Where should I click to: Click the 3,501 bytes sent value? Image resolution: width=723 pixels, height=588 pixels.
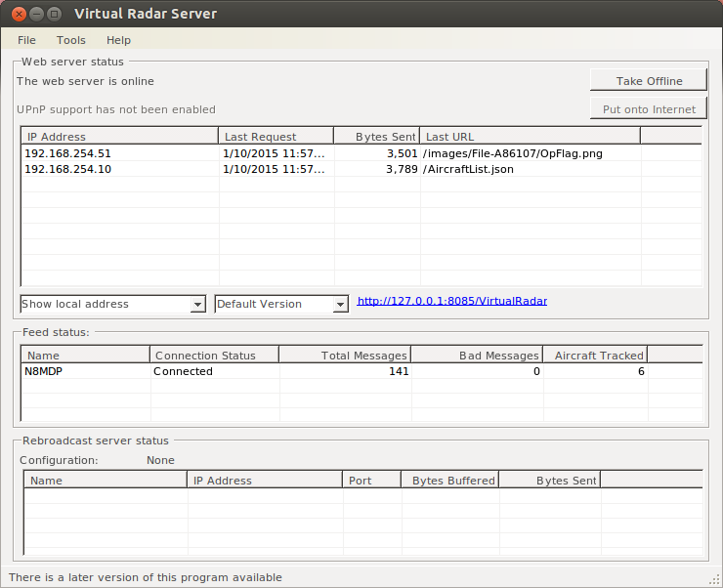402,153
